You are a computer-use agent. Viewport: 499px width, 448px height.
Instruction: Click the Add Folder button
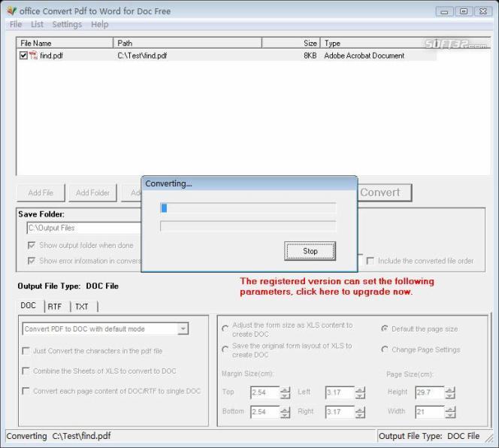tap(92, 192)
